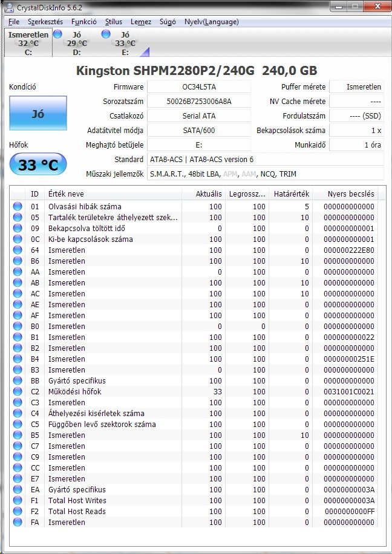Click the working hours field 1 óra
The height and width of the screenshot is (554, 392).
point(356,145)
